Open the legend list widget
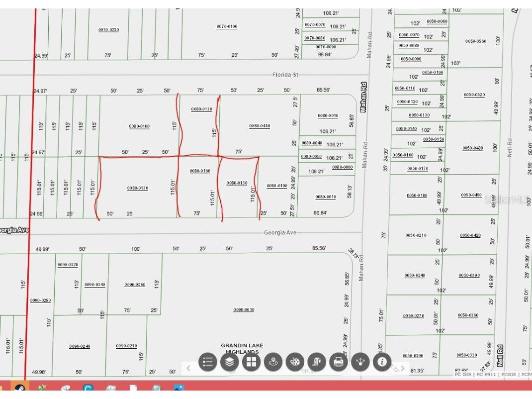The height and width of the screenshot is (399, 532). coord(208,362)
